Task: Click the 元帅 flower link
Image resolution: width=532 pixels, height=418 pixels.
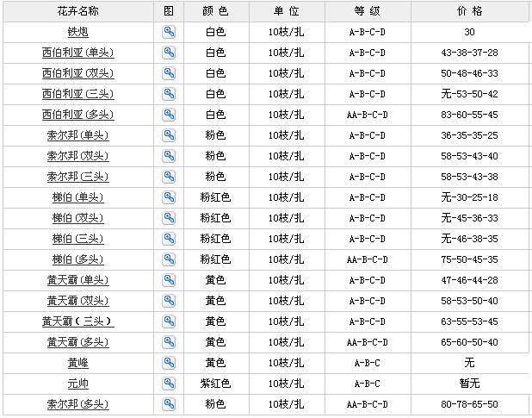Action: (x=78, y=384)
